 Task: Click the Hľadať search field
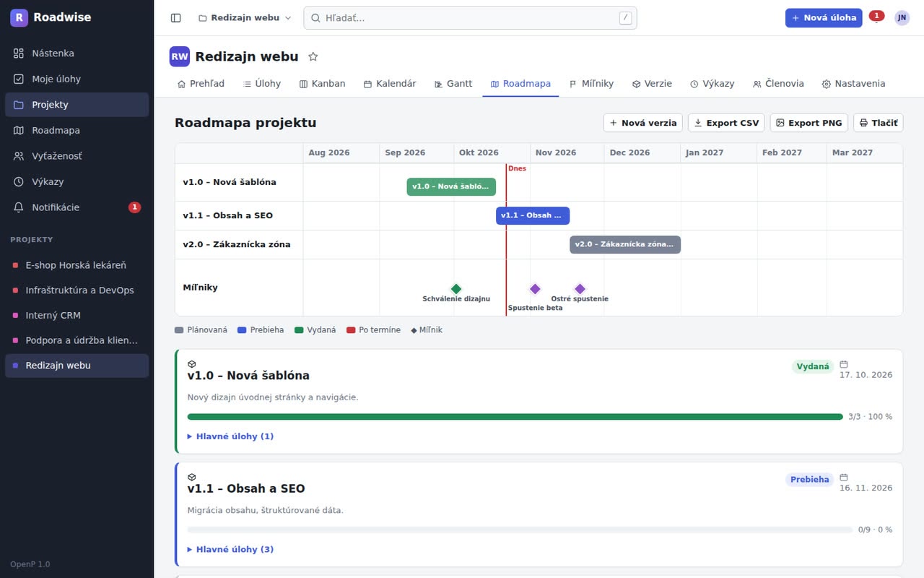[x=470, y=18]
